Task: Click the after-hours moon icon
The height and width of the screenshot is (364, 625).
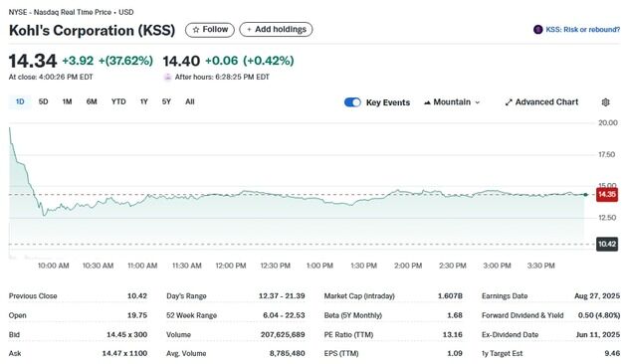Action: (168, 77)
